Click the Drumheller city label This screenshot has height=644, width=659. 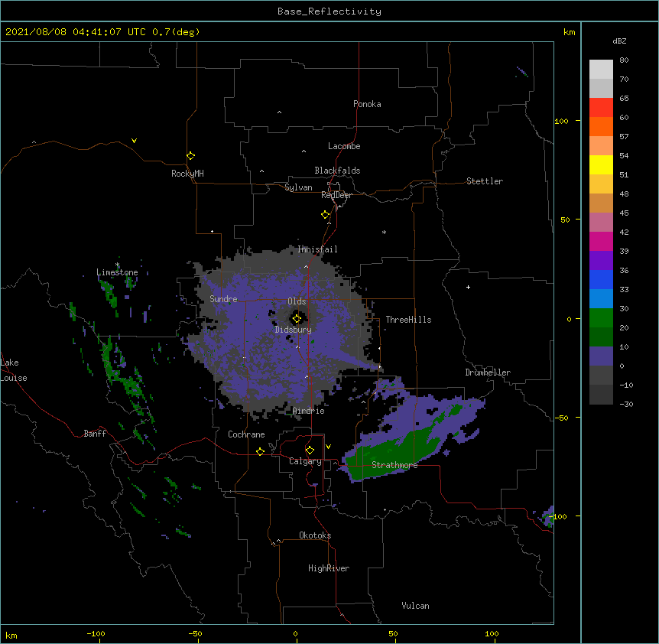[488, 372]
